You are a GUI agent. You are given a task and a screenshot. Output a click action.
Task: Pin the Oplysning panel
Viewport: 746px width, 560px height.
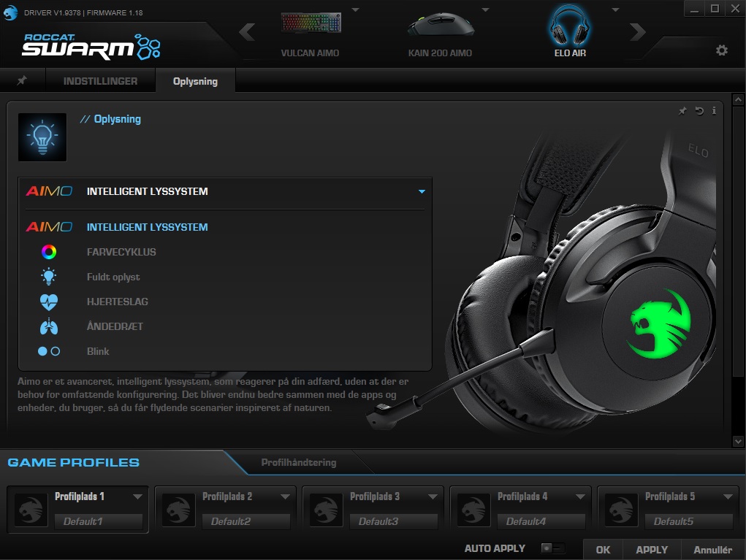682,111
